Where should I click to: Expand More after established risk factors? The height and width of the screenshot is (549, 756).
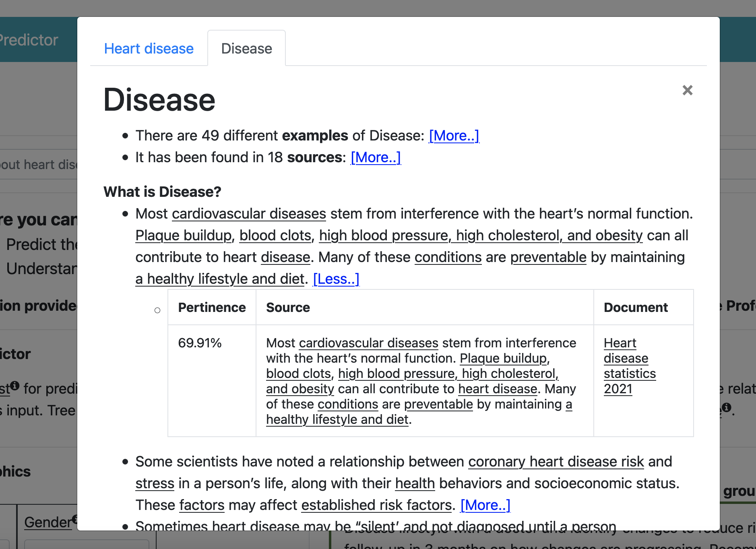[x=485, y=505]
